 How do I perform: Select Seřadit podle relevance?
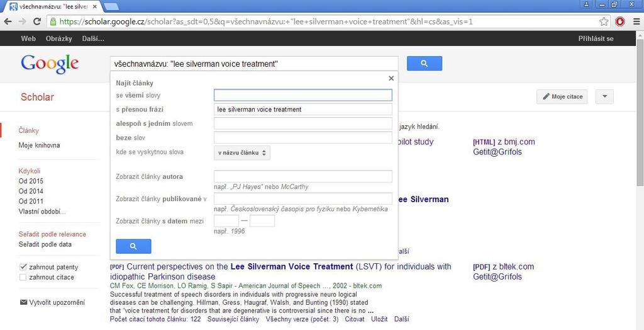[52, 234]
